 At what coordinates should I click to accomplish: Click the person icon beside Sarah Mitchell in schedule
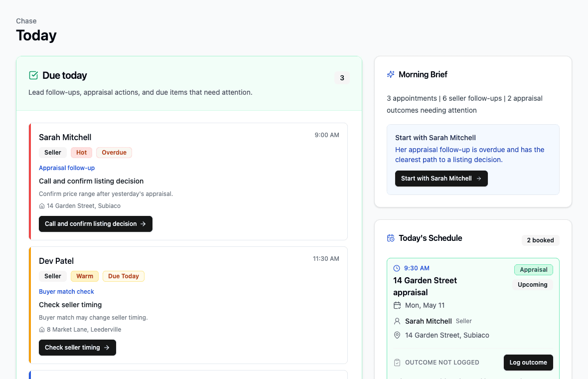tap(397, 321)
